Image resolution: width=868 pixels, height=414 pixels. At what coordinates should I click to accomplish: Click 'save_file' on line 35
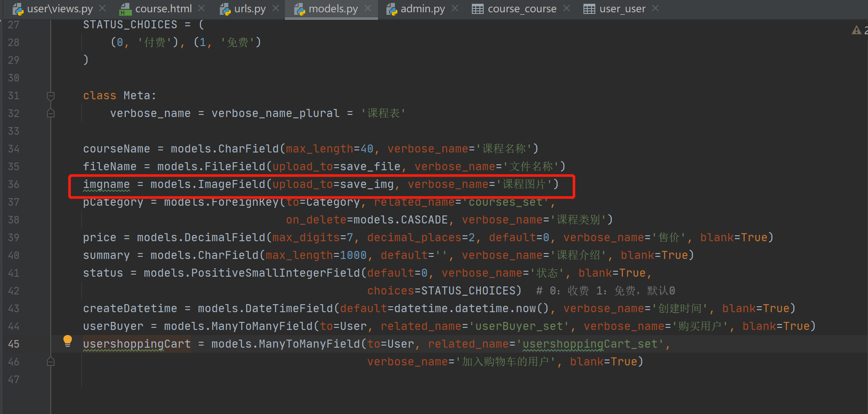(x=370, y=167)
